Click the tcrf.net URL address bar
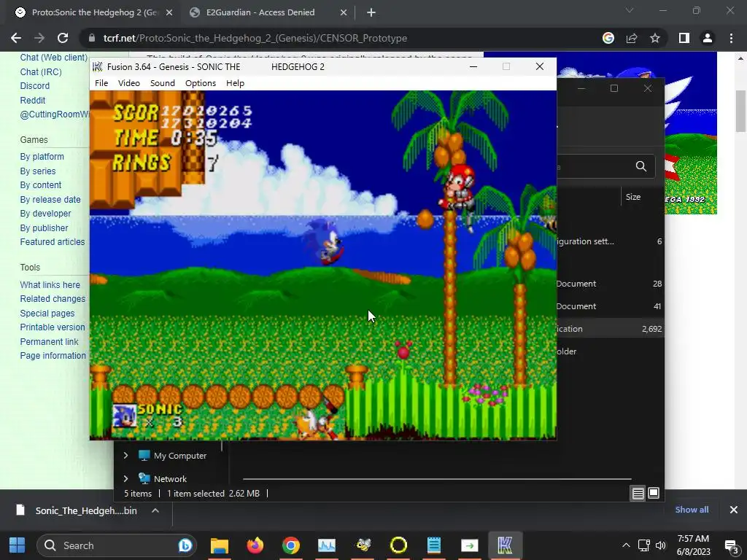Viewport: 747px width, 560px height. tap(255, 38)
